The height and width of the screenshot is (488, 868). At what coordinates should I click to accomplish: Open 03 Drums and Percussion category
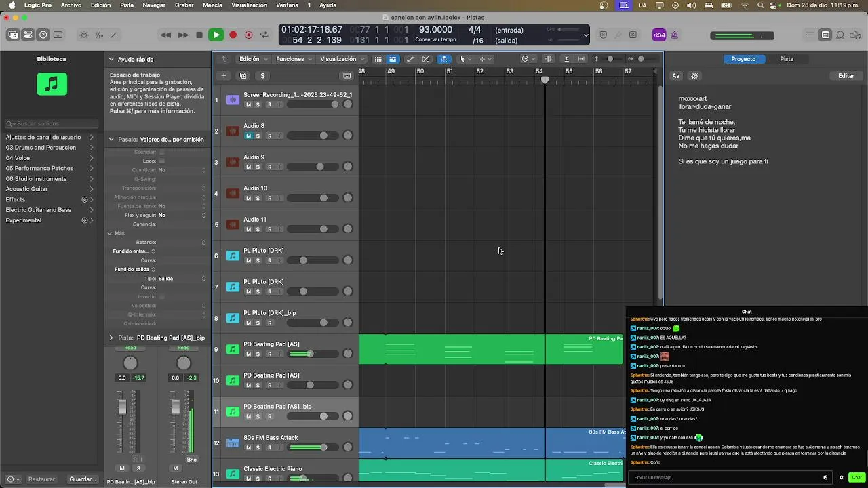click(x=50, y=147)
